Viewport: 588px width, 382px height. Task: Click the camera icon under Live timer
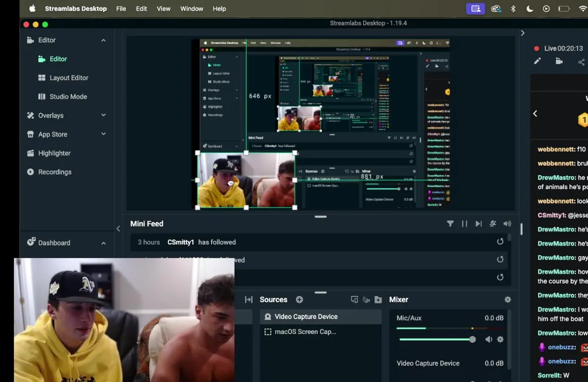click(x=559, y=61)
